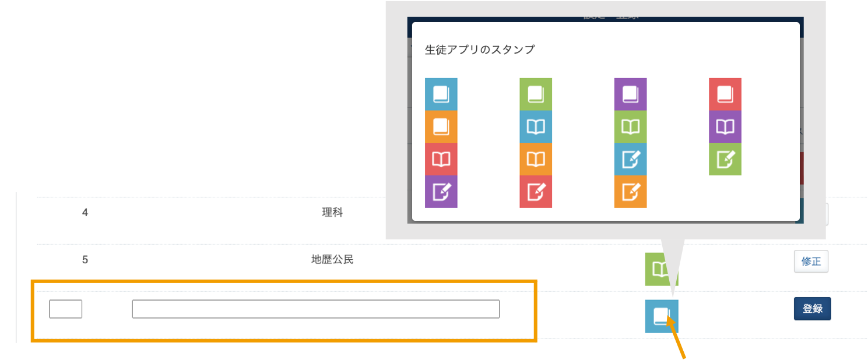Pick the green note-and-pencil stamp
The height and width of the screenshot is (360, 868).
click(x=725, y=159)
